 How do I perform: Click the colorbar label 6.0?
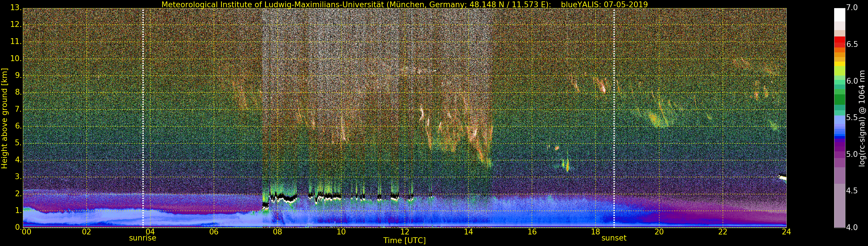pos(852,81)
